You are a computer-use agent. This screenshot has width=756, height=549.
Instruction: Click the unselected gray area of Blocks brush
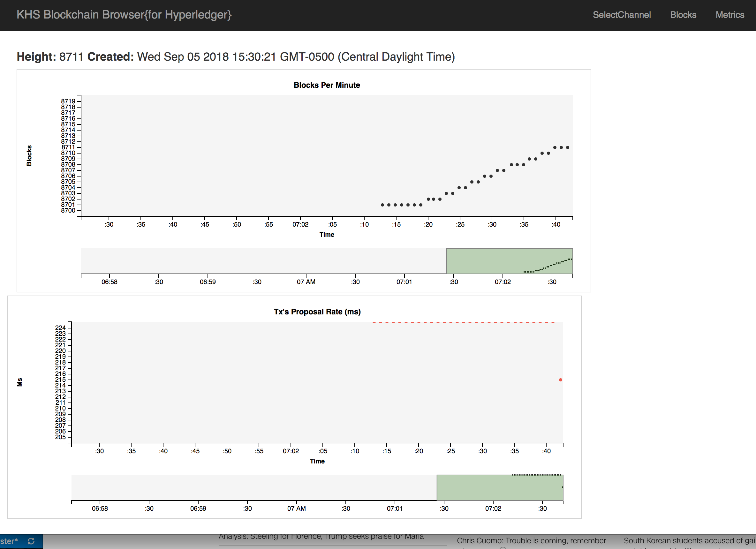point(263,261)
